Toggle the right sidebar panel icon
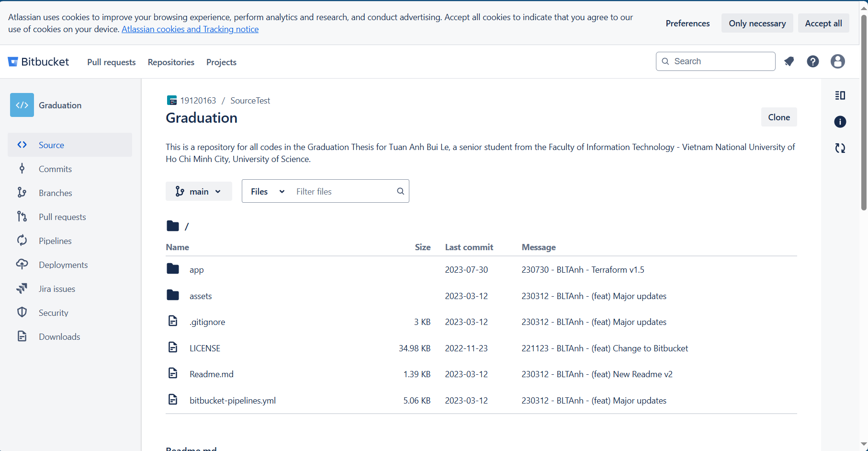Image resolution: width=868 pixels, height=451 pixels. (x=840, y=95)
